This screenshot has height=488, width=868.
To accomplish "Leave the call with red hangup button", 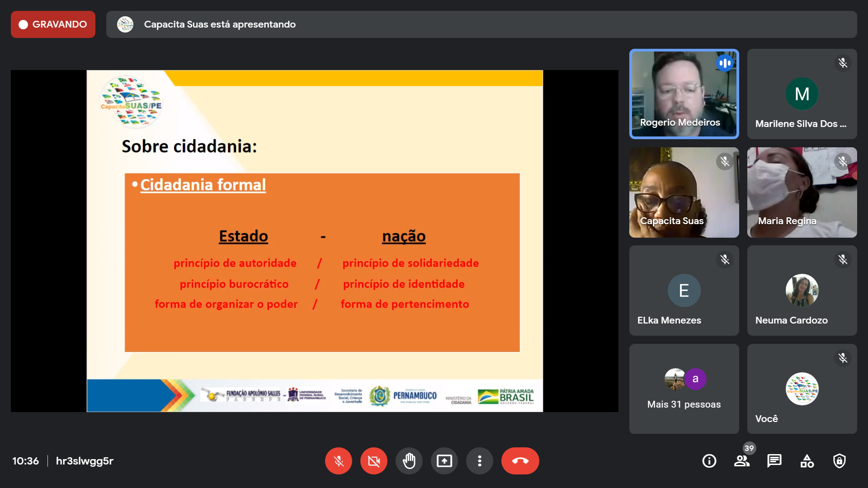I will click(520, 461).
